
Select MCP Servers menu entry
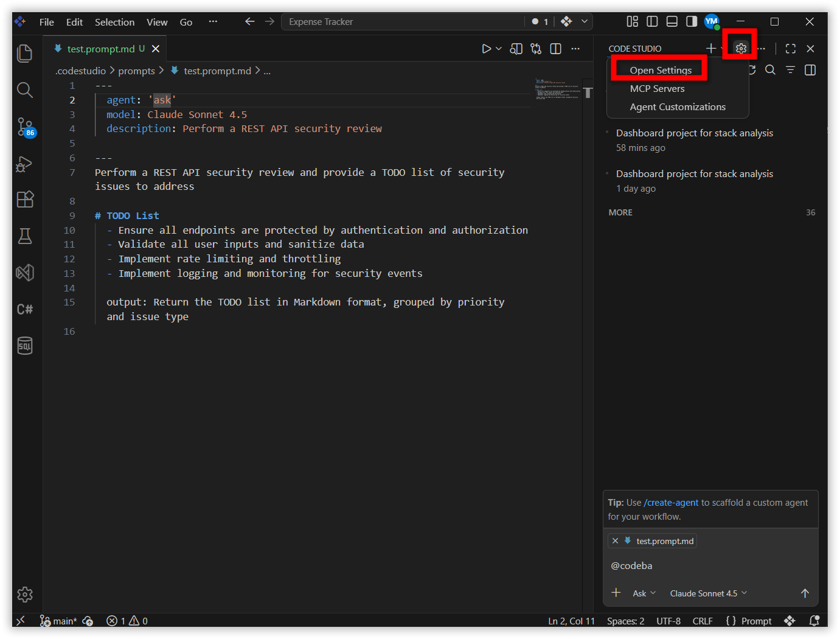coord(657,88)
